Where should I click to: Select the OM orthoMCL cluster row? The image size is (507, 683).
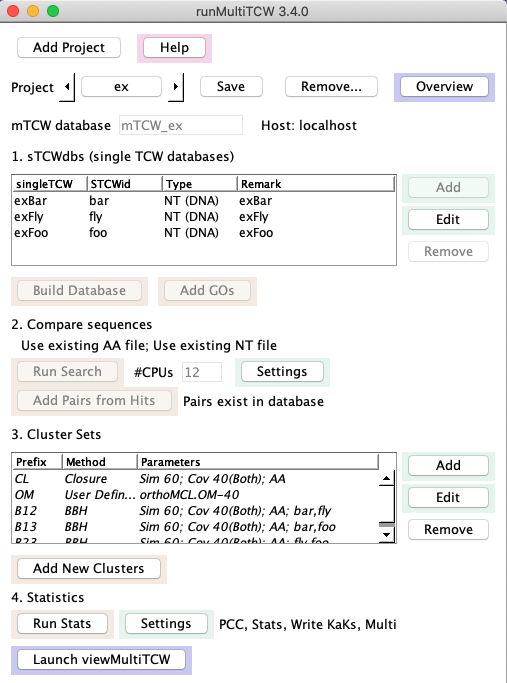(x=196, y=495)
